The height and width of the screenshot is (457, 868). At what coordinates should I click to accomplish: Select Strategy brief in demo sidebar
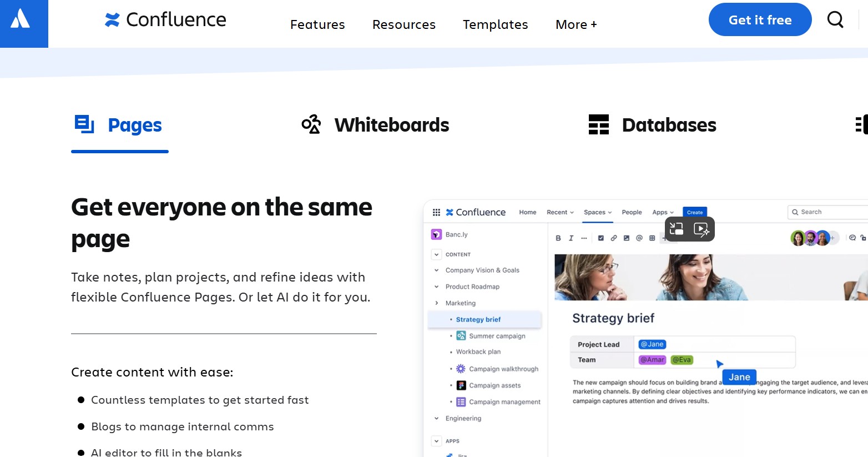(x=485, y=319)
